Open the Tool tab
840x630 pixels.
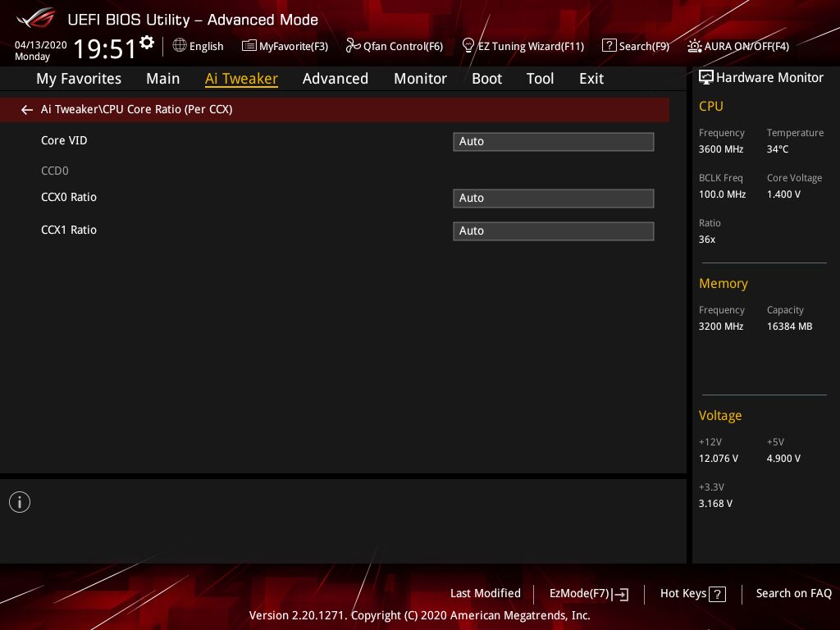pos(540,79)
